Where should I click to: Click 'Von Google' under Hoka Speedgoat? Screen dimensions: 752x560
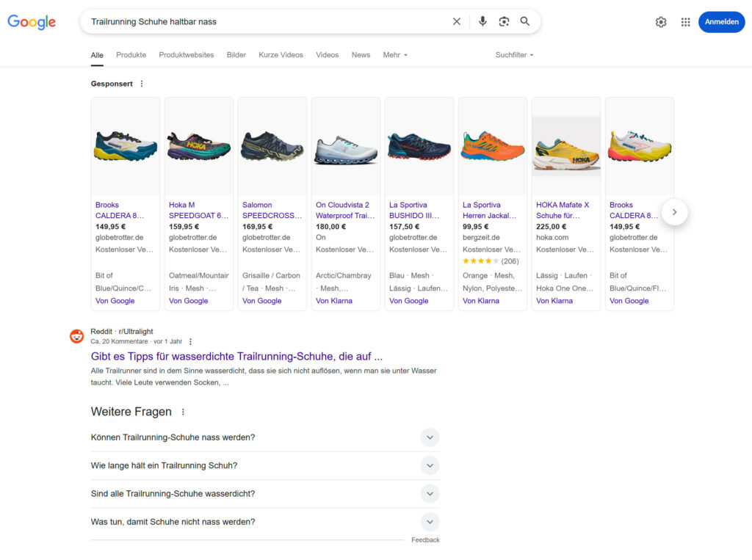point(188,301)
